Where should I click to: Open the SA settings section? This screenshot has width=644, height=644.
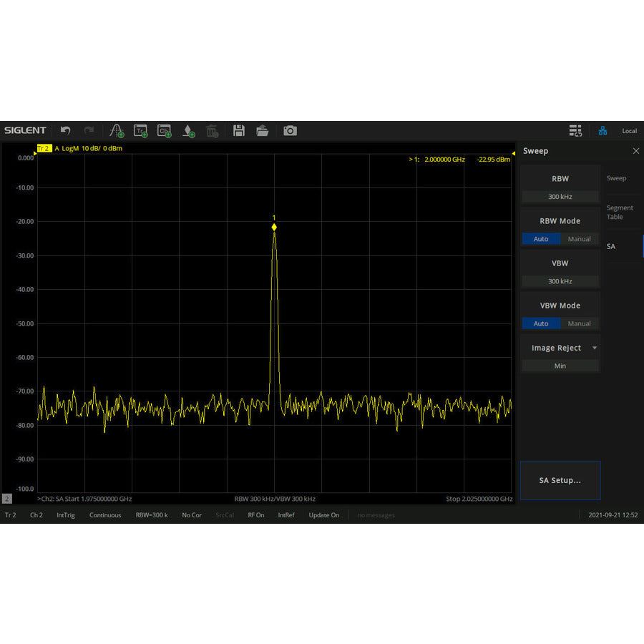click(x=610, y=246)
